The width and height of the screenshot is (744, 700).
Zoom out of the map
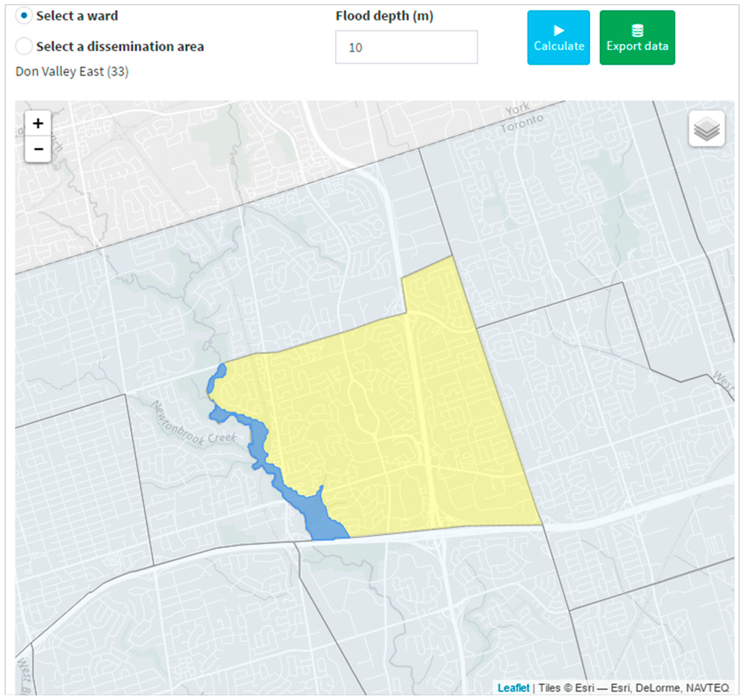pyautogui.click(x=38, y=149)
